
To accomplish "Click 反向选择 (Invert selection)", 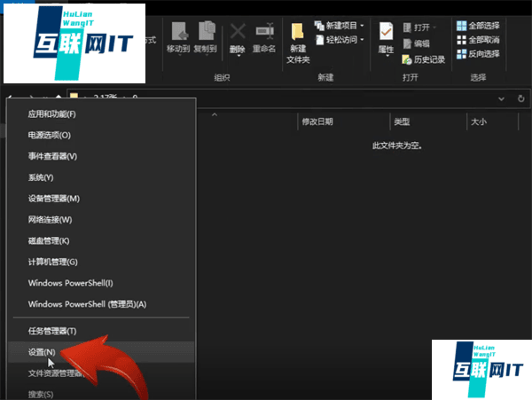I will coord(478,54).
